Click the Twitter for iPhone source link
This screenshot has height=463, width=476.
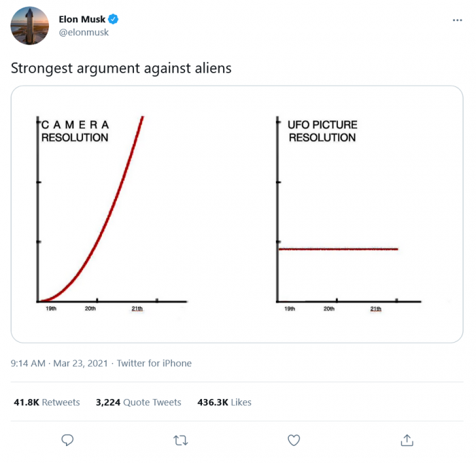pyautogui.click(x=154, y=363)
